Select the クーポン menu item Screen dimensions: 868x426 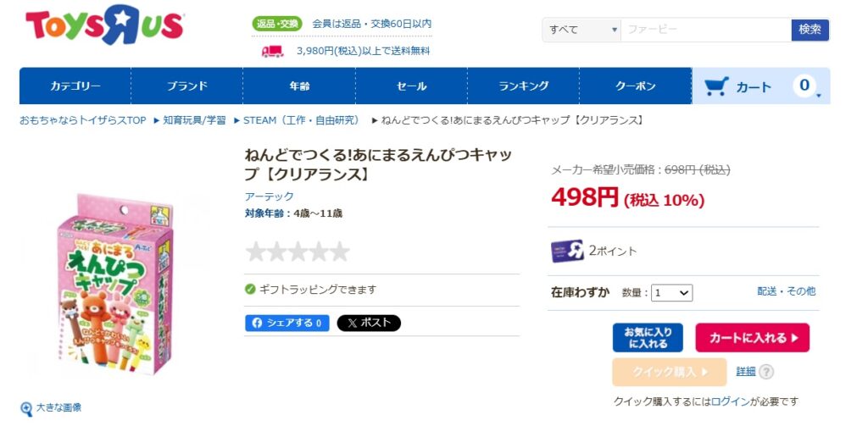[x=635, y=86]
